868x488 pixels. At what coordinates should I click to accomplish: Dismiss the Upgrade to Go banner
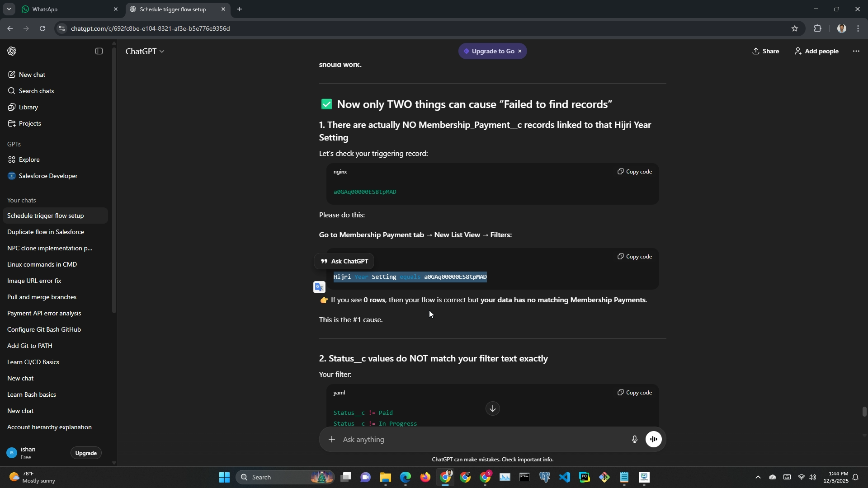pos(520,51)
